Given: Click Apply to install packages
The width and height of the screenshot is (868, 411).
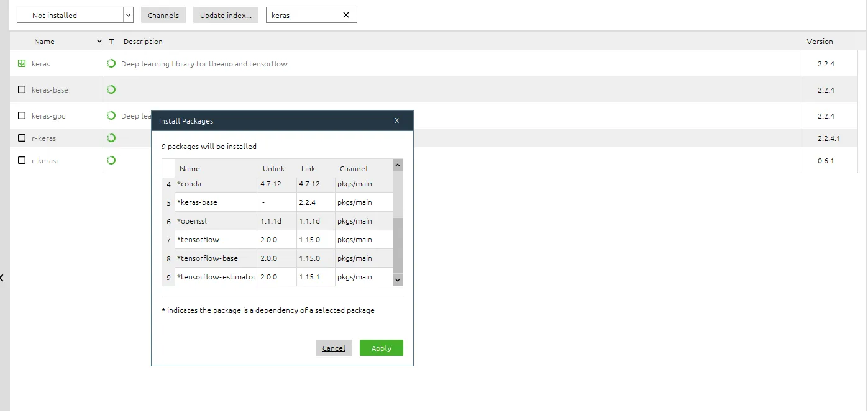Looking at the screenshot, I should point(381,348).
